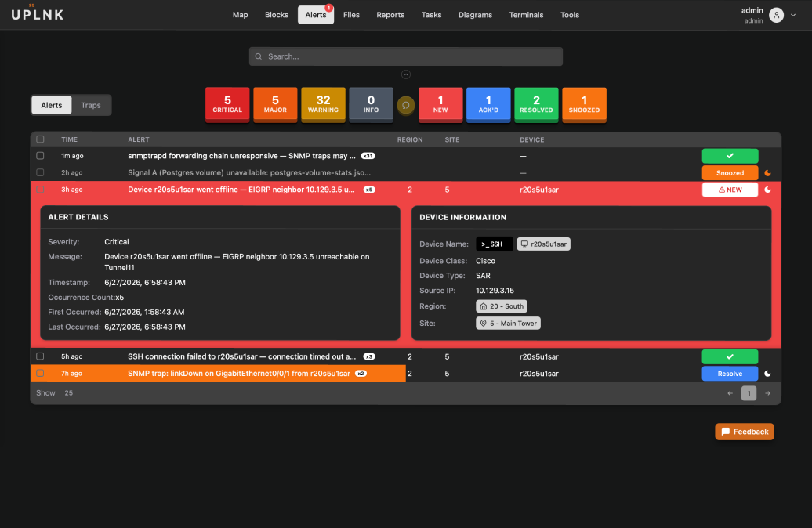Click the x2 badge on linkDown alert
Image resolution: width=812 pixels, height=528 pixels.
[x=361, y=373]
